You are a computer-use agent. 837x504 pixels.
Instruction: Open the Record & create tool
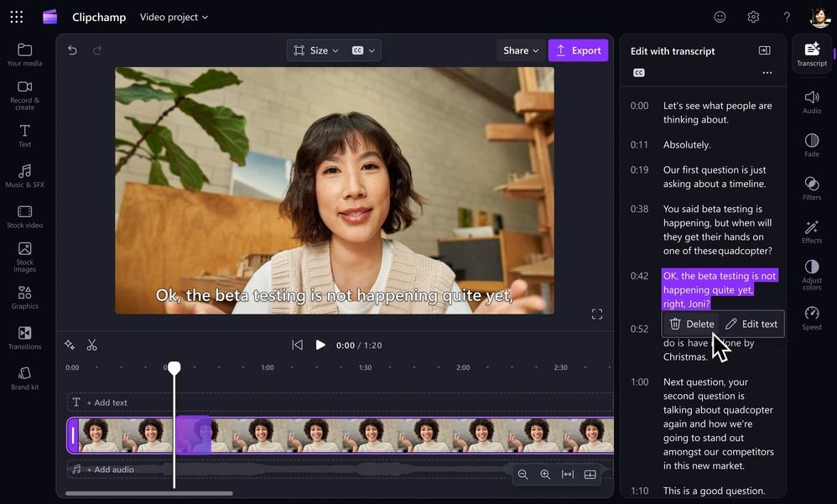[24, 95]
